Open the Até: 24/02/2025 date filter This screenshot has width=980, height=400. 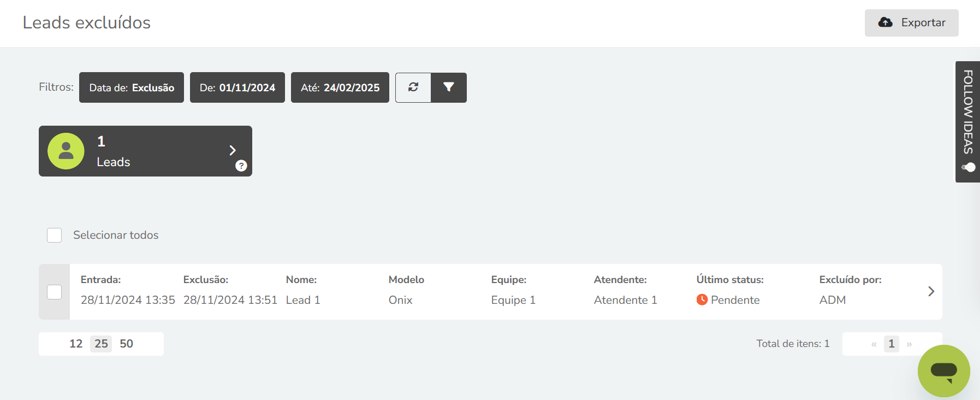340,87
